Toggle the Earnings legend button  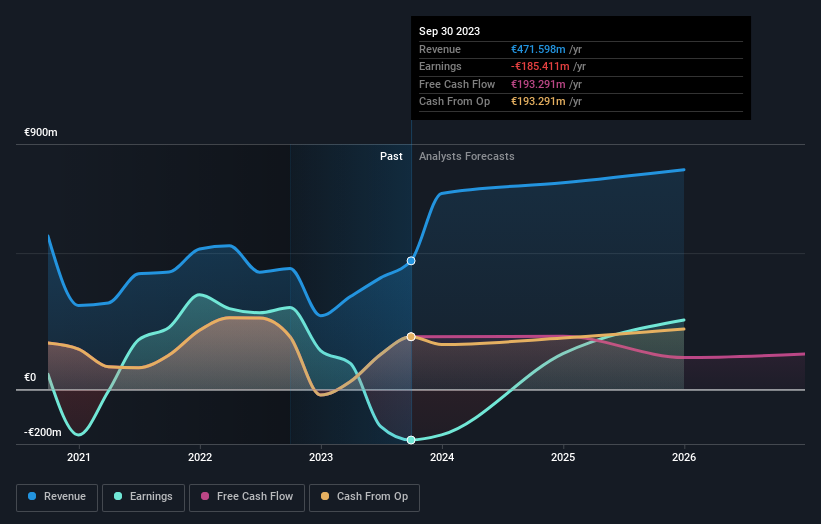[143, 497]
